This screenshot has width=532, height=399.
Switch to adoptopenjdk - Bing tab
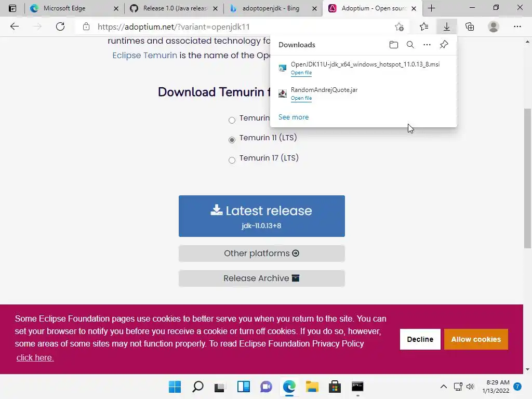[x=272, y=8]
